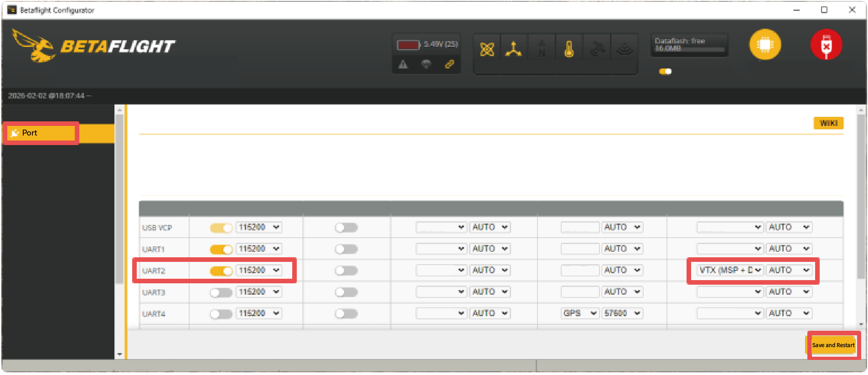868x375 pixels.
Task: Click the GPS satellite sensor icon
Action: pos(597,49)
